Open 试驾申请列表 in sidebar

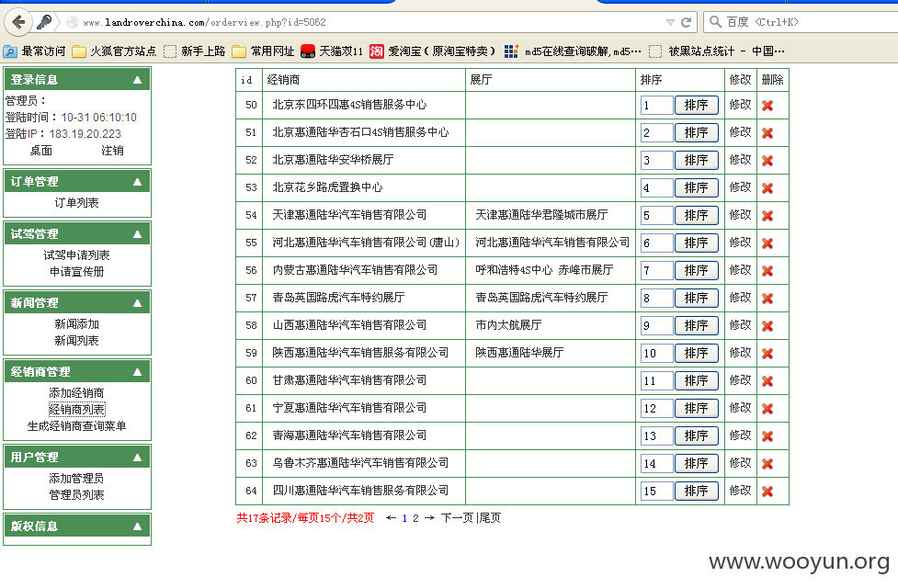[x=76, y=254]
